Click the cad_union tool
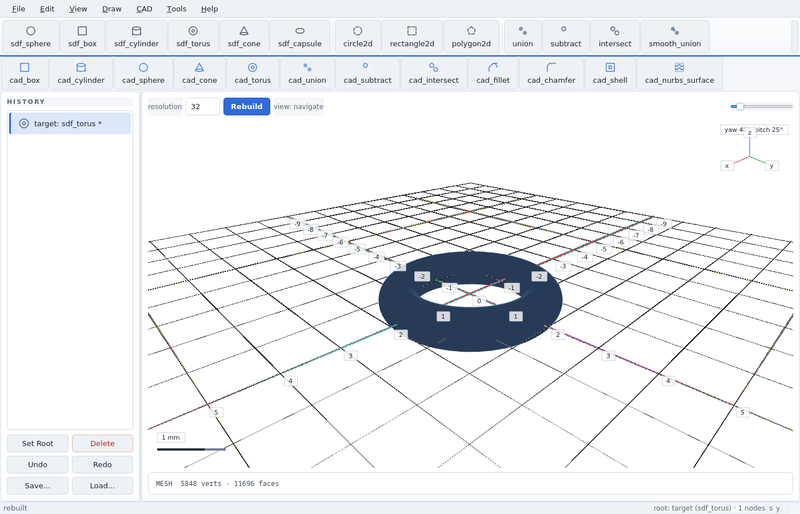 pyautogui.click(x=307, y=74)
